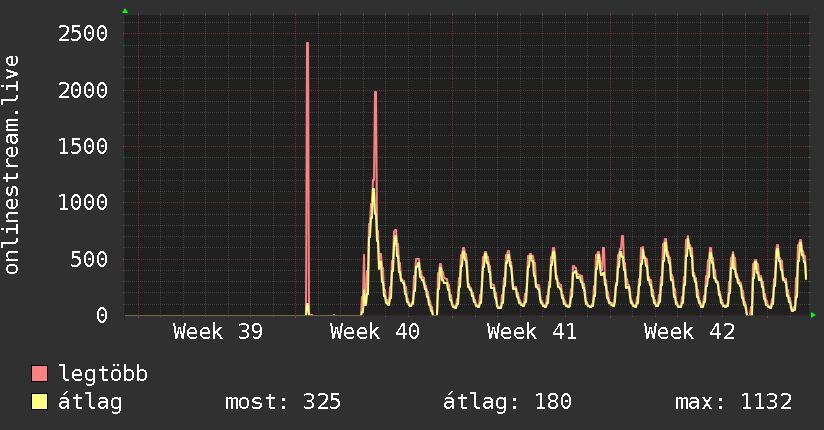Click the 2000 y-axis label

point(83,90)
